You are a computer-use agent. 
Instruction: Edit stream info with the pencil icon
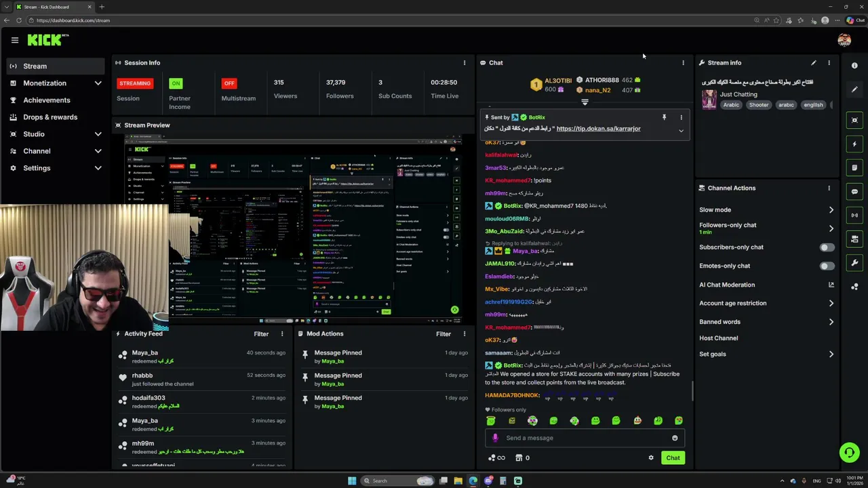click(x=813, y=63)
